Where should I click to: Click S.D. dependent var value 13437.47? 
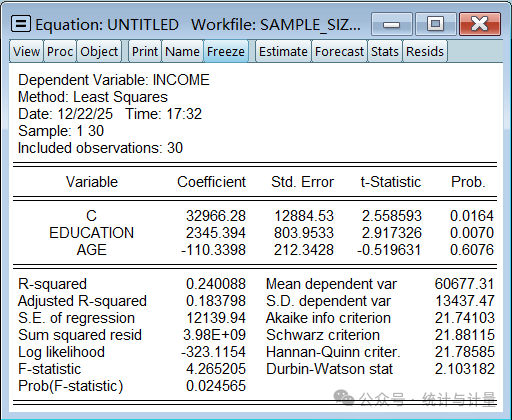pos(465,301)
